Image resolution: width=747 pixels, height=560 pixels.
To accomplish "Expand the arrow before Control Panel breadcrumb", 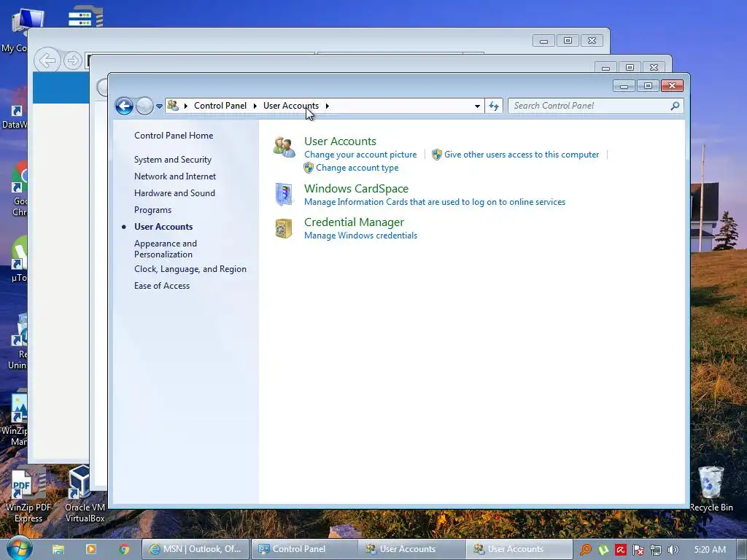I will click(186, 106).
